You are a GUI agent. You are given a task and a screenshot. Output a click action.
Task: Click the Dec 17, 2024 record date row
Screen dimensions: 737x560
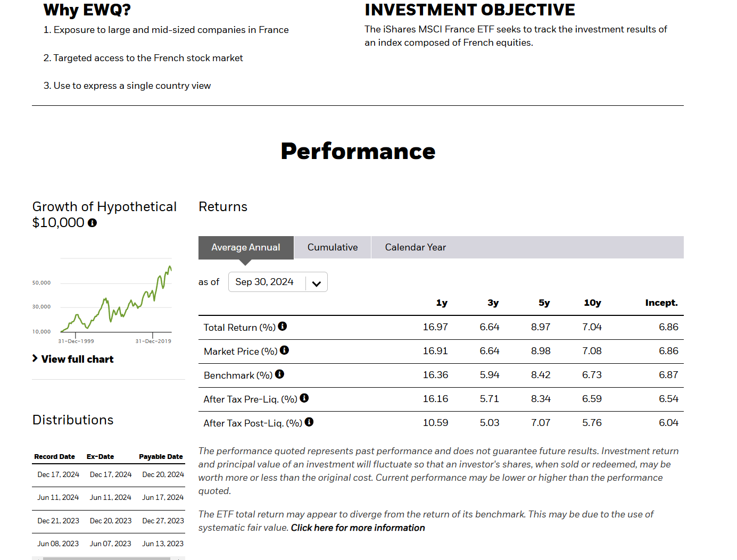pyautogui.click(x=58, y=474)
